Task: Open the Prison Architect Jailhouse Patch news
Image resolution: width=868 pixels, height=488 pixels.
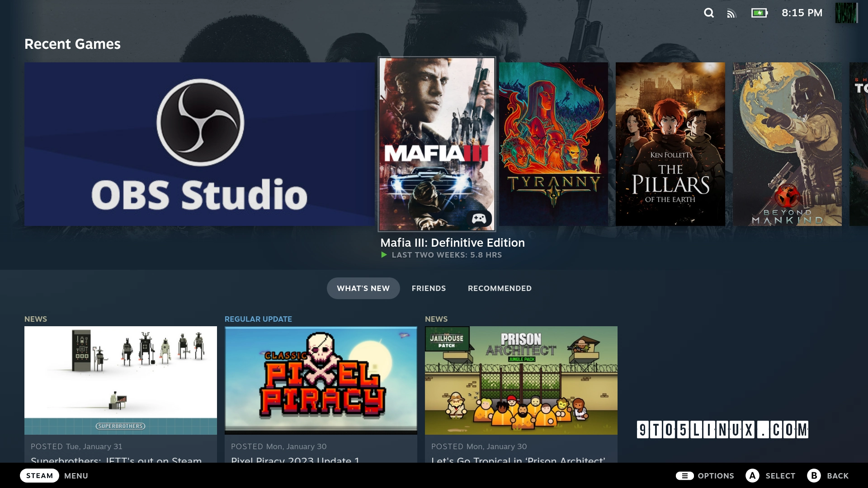Action: tap(521, 381)
